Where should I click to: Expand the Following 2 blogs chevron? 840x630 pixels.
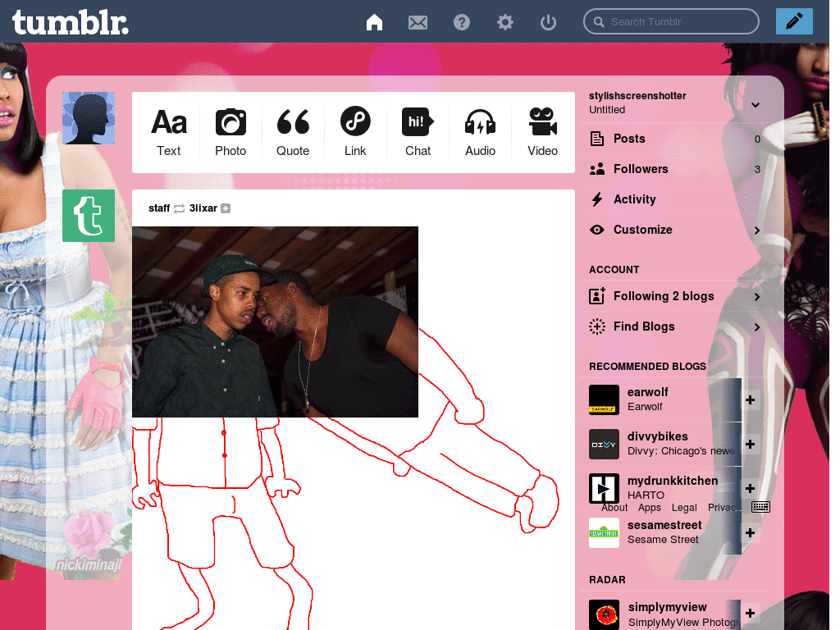757,297
